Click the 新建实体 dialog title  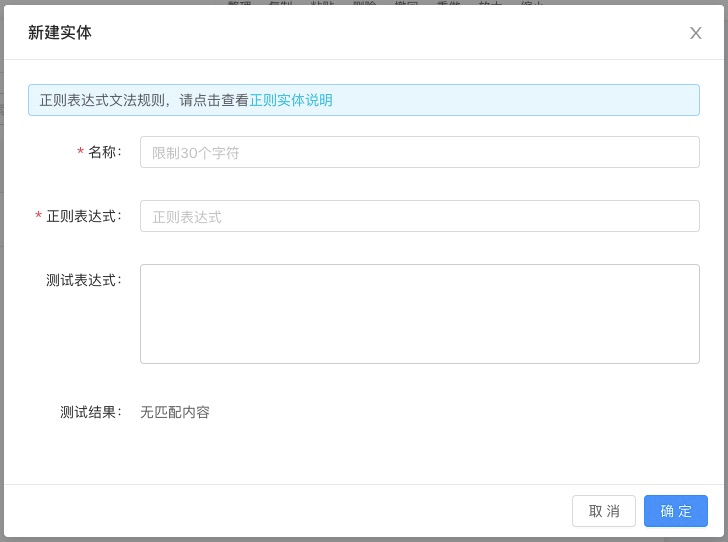coord(60,33)
